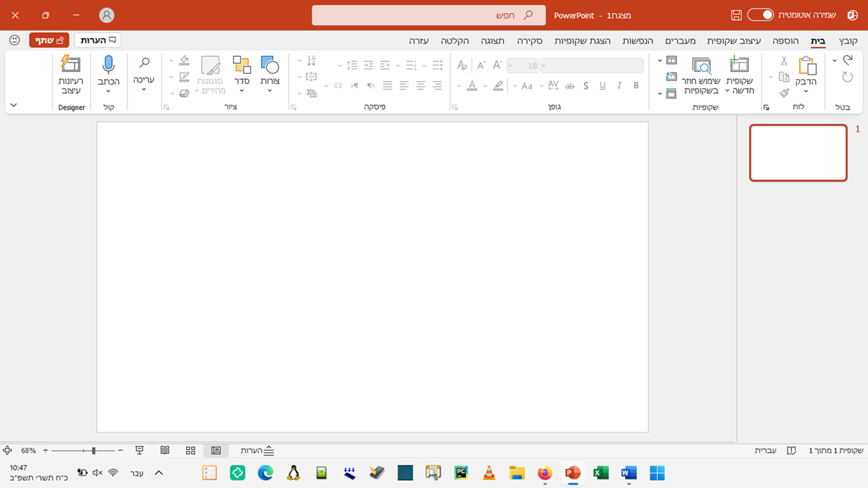
Task: Start Dictate (הכתב) microphone
Action: click(108, 75)
